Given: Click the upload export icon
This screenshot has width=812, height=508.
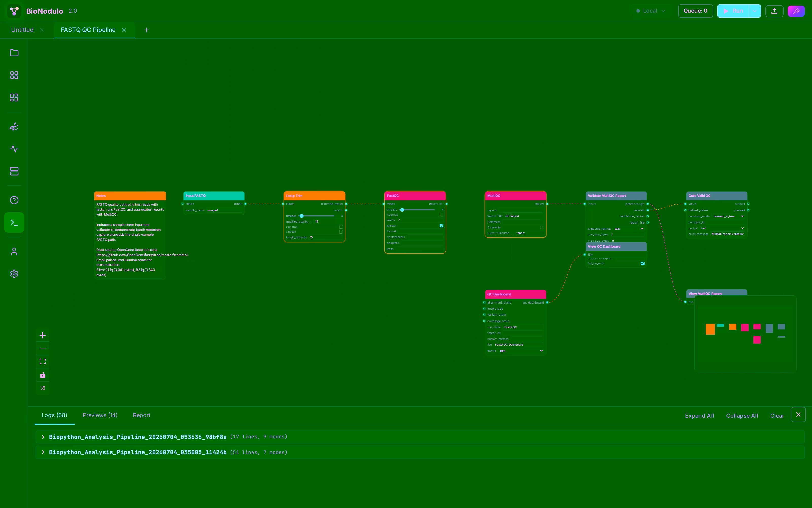Looking at the screenshot, I should pyautogui.click(x=774, y=11).
